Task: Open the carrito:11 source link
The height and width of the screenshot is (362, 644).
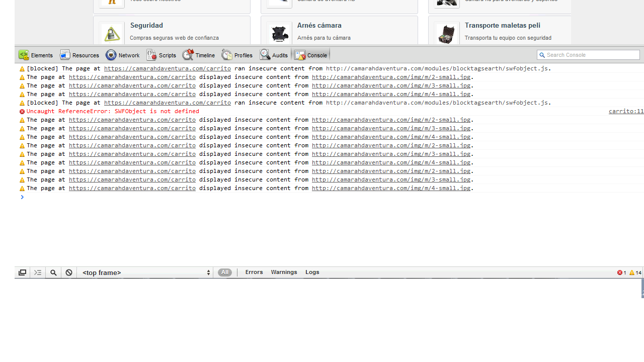Action: pyautogui.click(x=625, y=111)
